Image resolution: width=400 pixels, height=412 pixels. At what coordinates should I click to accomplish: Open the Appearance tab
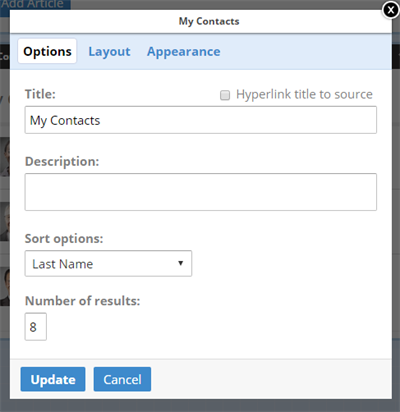point(184,52)
